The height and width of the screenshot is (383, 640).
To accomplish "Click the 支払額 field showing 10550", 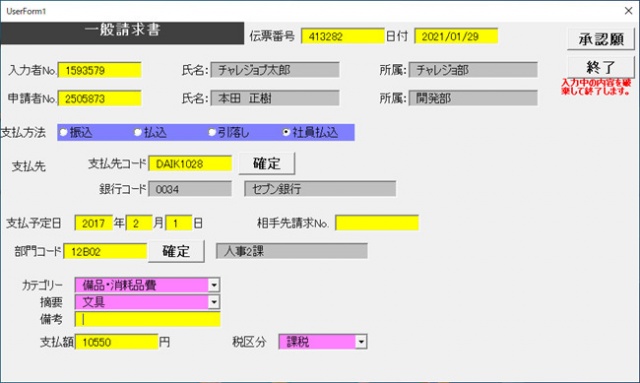I will [116, 342].
